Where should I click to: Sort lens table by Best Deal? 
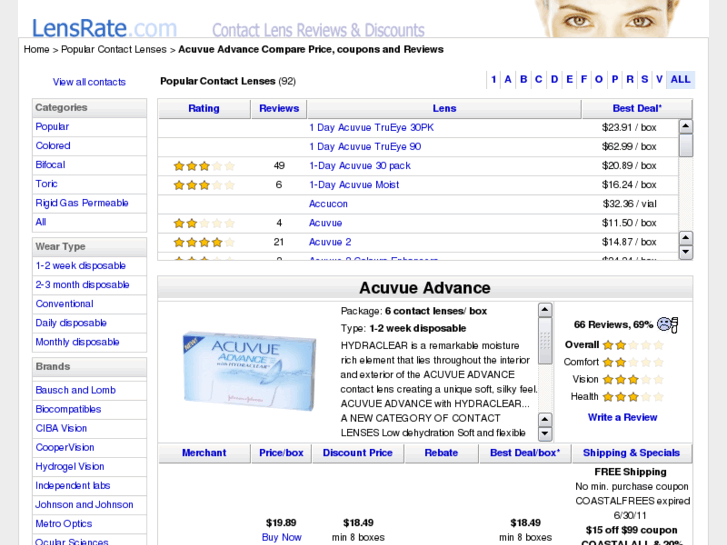coord(637,109)
